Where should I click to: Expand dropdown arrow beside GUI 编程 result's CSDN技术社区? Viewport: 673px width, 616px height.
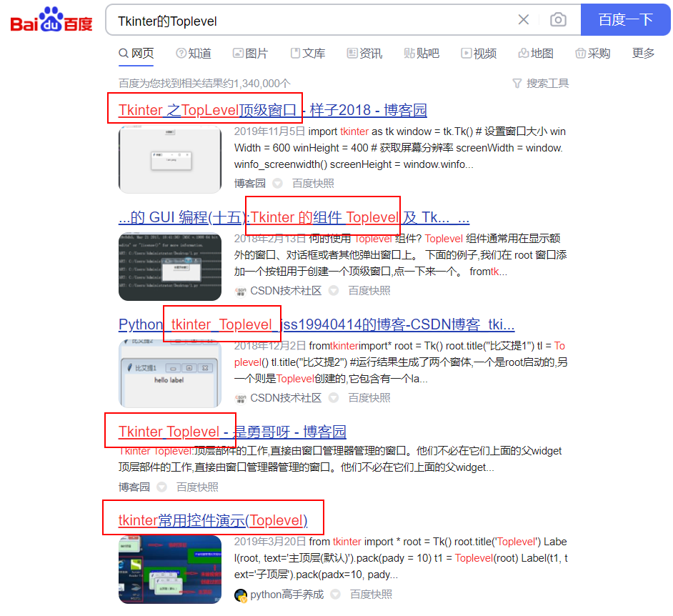tap(334, 291)
